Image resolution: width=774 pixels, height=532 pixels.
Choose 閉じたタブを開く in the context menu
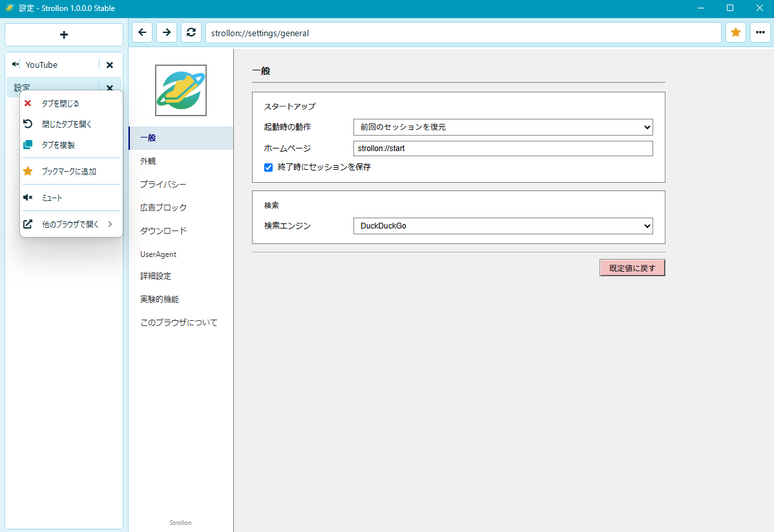tap(71, 124)
